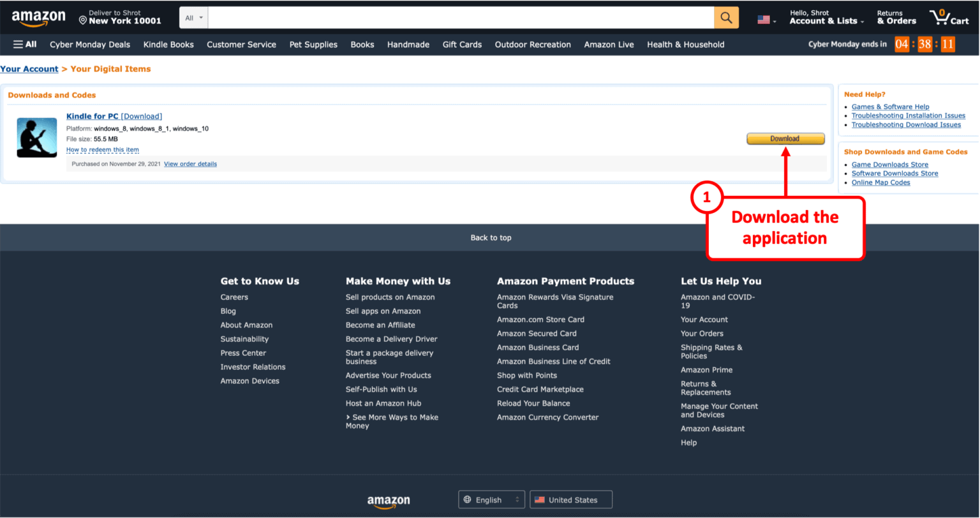Open the How to redeem this item link
Screen dimensions: 980x518
pos(102,149)
